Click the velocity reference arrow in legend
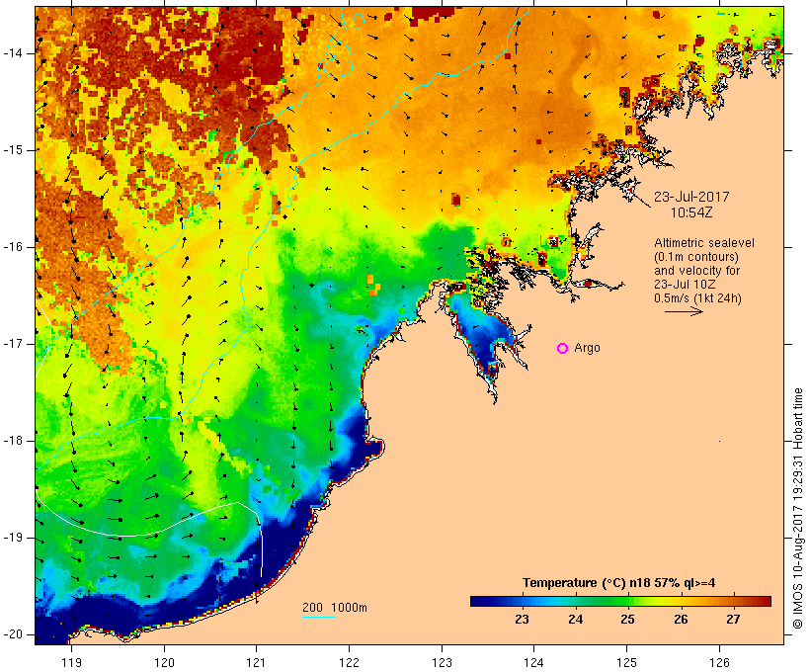Screen dimensions: 810x672 [684, 311]
